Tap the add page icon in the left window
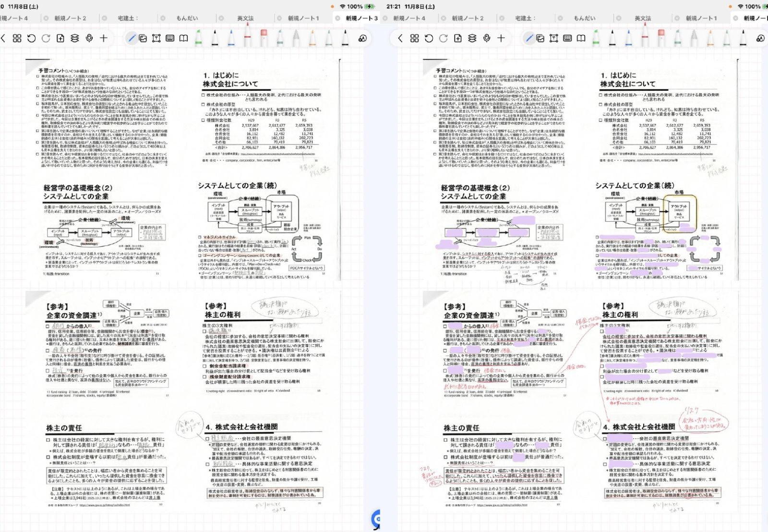Screen dimensions: 768x532 point(60,38)
